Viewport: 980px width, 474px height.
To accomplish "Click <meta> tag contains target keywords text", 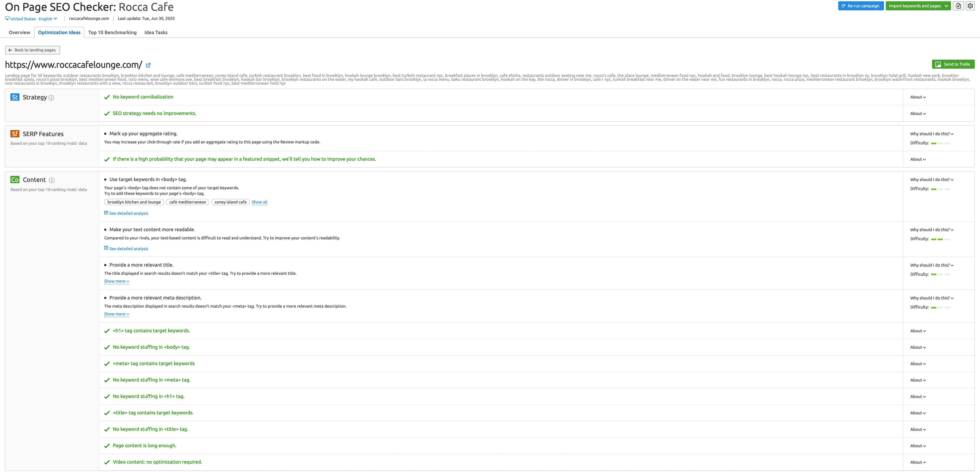I will pyautogui.click(x=154, y=363).
